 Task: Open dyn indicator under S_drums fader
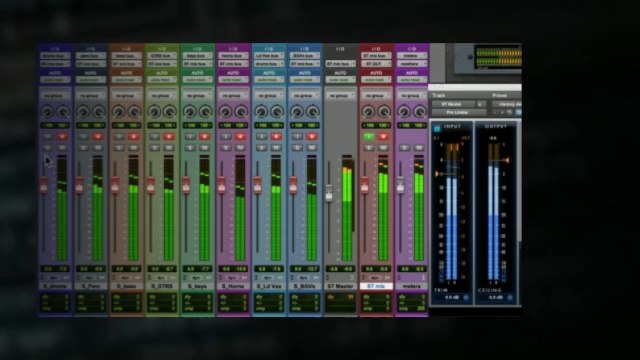click(54, 278)
